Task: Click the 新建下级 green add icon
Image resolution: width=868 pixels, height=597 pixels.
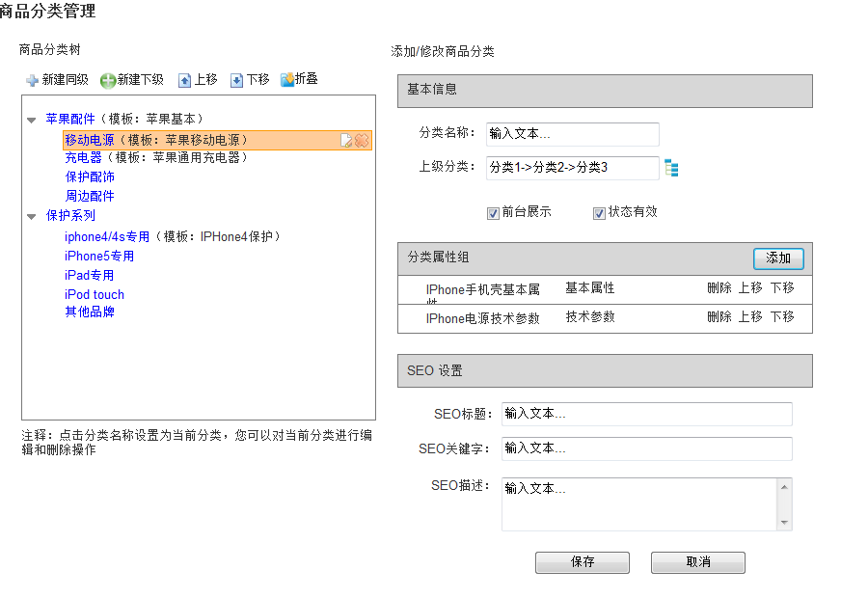Action: pyautogui.click(x=108, y=80)
